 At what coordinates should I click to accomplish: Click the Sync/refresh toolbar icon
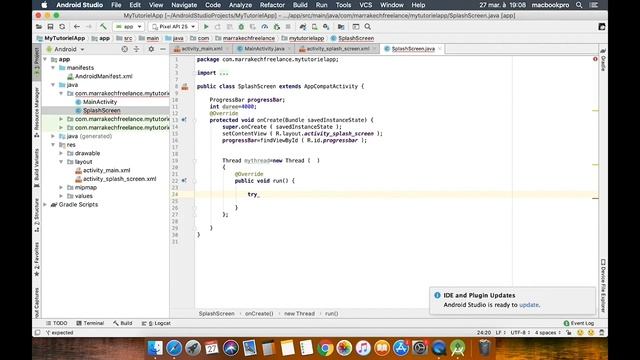[x=62, y=27]
